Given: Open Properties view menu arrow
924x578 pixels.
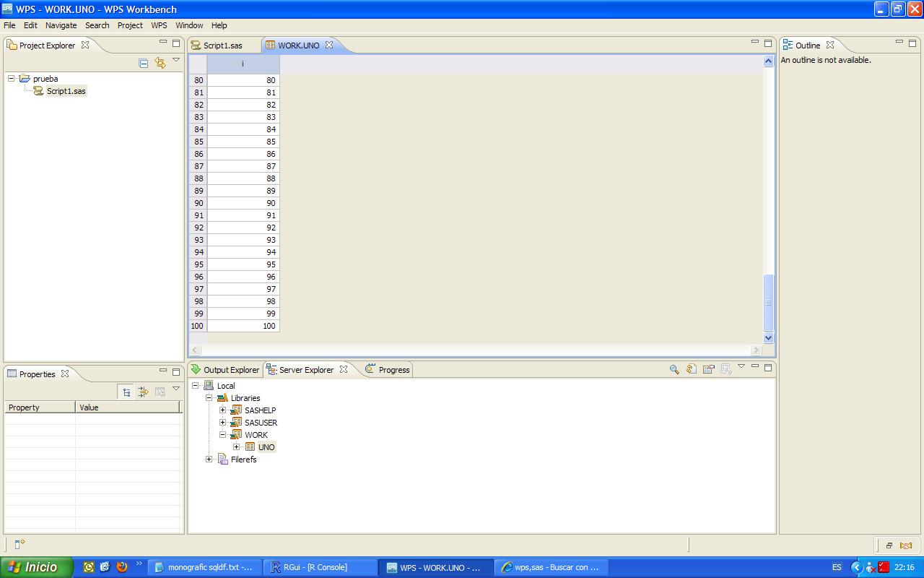Looking at the screenshot, I should coord(175,389).
